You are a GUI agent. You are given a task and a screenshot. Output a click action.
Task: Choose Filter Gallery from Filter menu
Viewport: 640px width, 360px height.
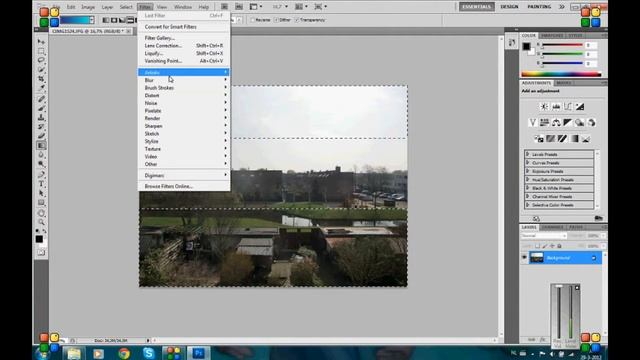point(184,38)
